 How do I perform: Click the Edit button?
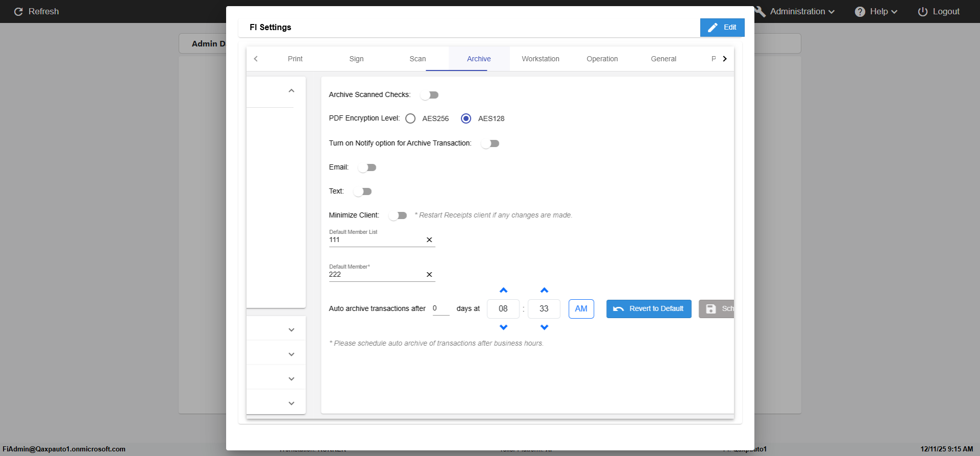coord(722,28)
